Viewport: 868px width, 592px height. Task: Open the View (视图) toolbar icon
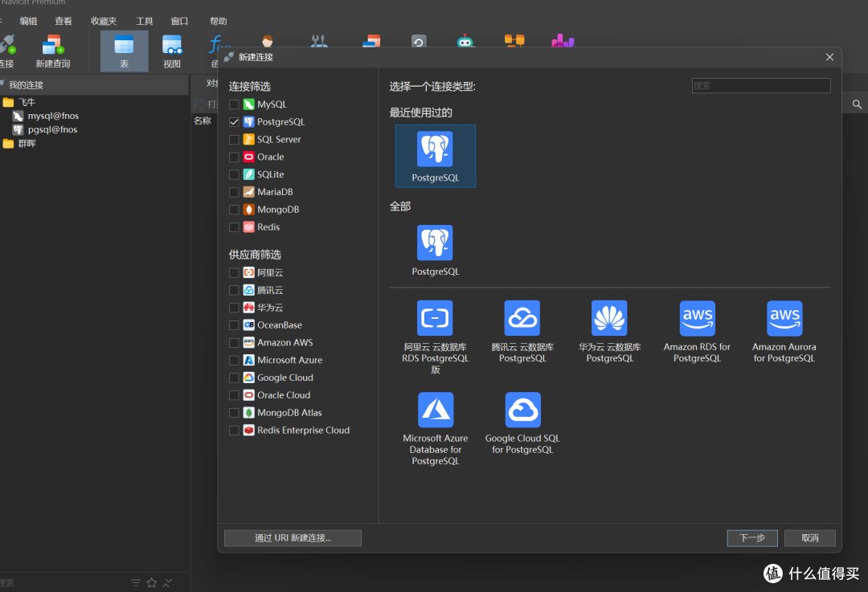click(172, 51)
